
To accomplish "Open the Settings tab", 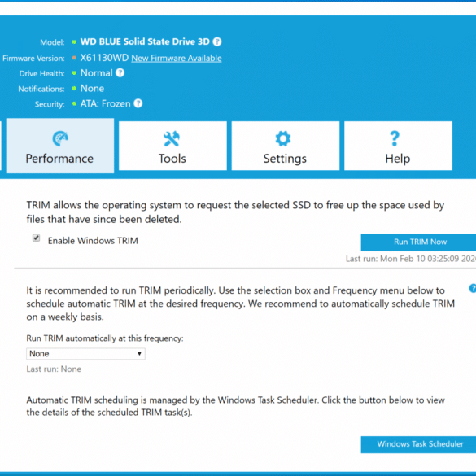I will click(x=286, y=146).
